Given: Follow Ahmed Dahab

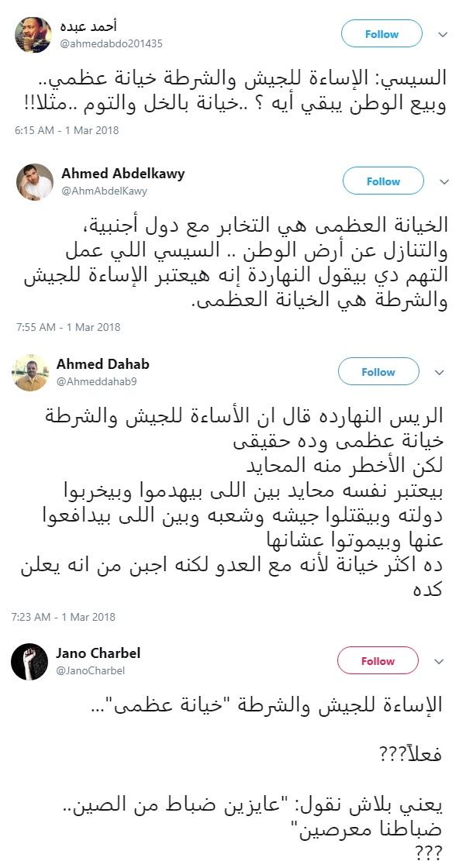Looking at the screenshot, I should (378, 372).
